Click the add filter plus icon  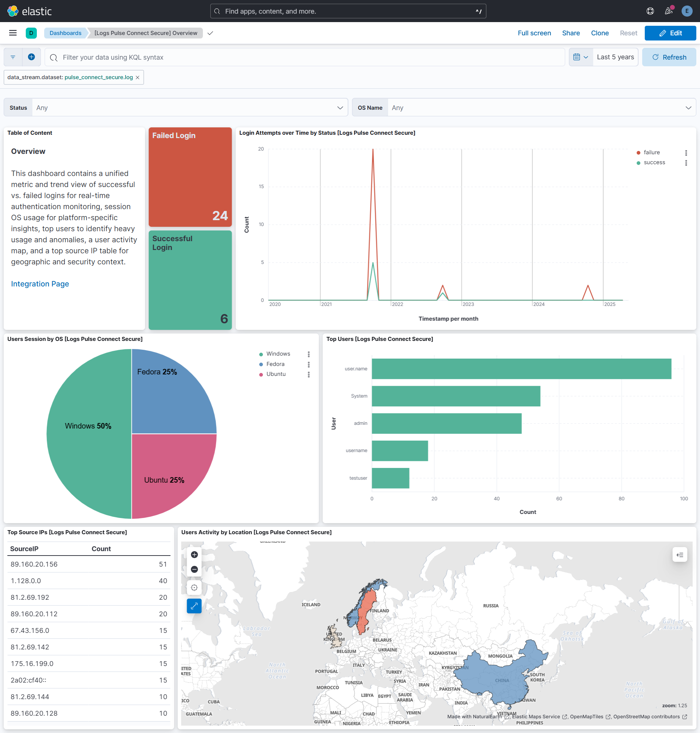coord(31,57)
